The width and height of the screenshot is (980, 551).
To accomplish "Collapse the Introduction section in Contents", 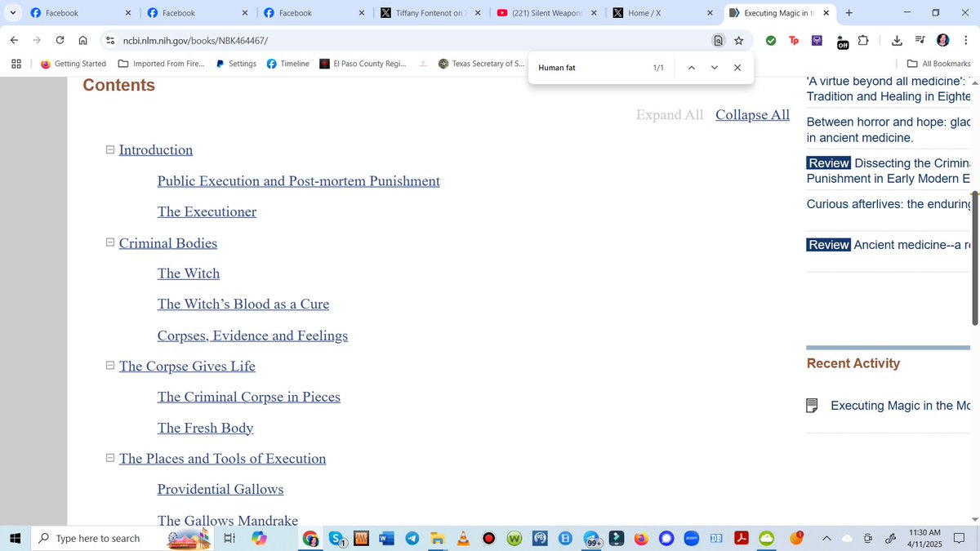I will point(109,149).
